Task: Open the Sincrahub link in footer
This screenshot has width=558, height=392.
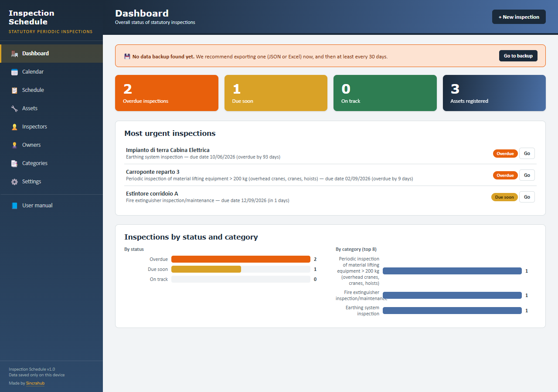Action: point(35,383)
